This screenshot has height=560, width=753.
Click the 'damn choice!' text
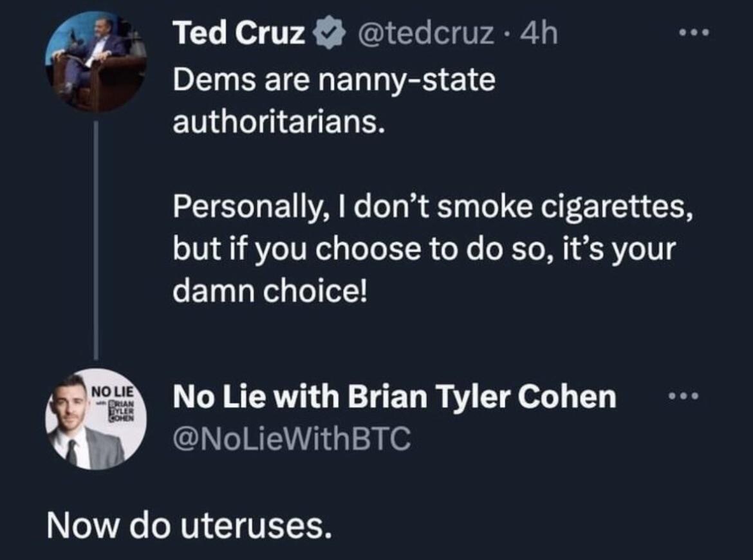click(270, 292)
